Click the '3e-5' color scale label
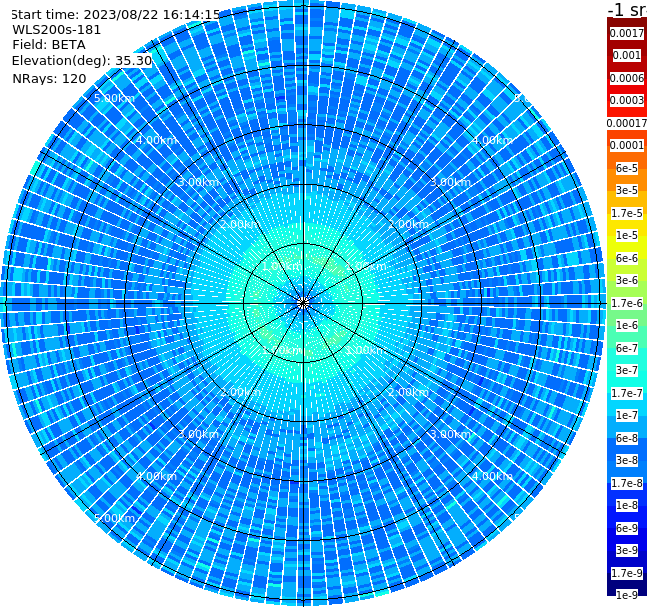Screen dimensions: 647x607 [x=627, y=190]
